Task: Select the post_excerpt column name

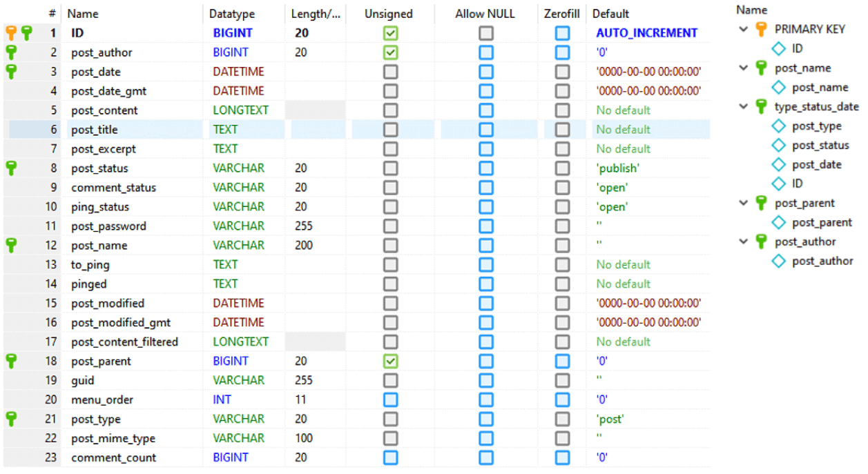Action: coord(104,149)
